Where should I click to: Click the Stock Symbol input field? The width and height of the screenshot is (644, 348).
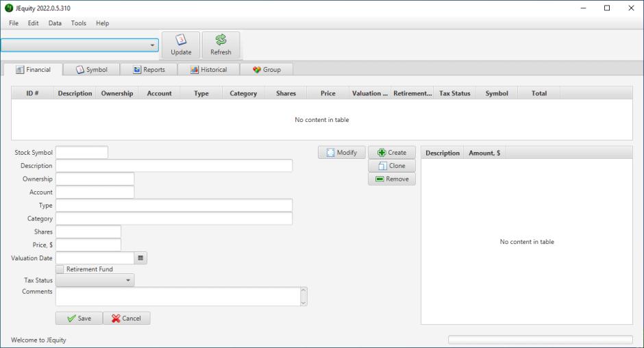[x=82, y=153]
